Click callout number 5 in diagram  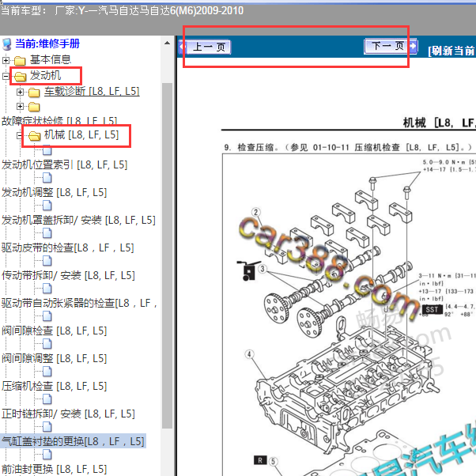pyautogui.click(x=273, y=462)
